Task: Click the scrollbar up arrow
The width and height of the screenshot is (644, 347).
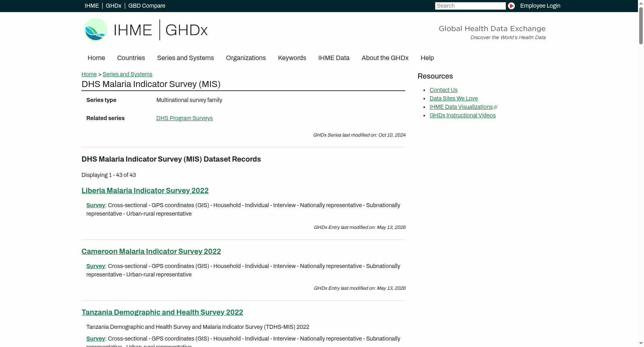Action: coord(641,3)
